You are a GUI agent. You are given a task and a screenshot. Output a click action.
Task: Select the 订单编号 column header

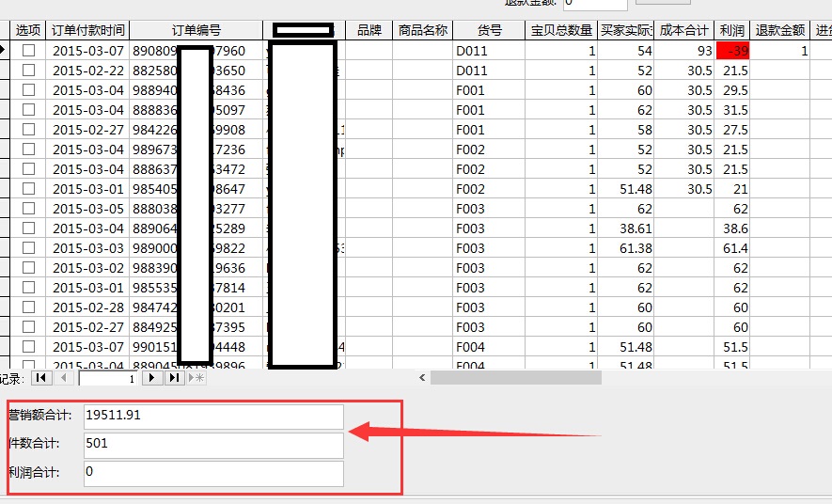(x=196, y=30)
